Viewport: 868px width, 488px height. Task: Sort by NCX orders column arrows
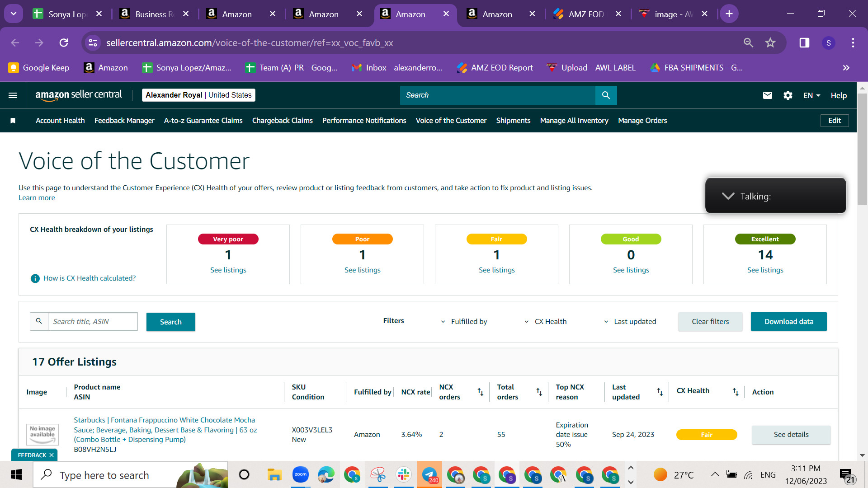[x=481, y=392]
